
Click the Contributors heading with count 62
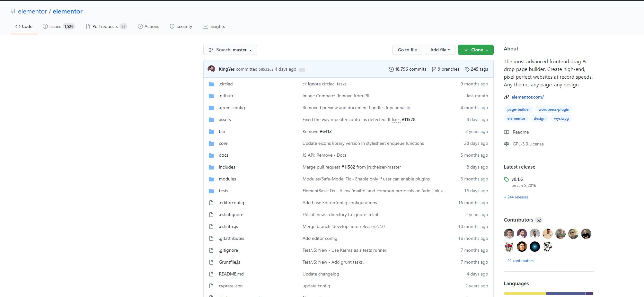[x=523, y=220]
